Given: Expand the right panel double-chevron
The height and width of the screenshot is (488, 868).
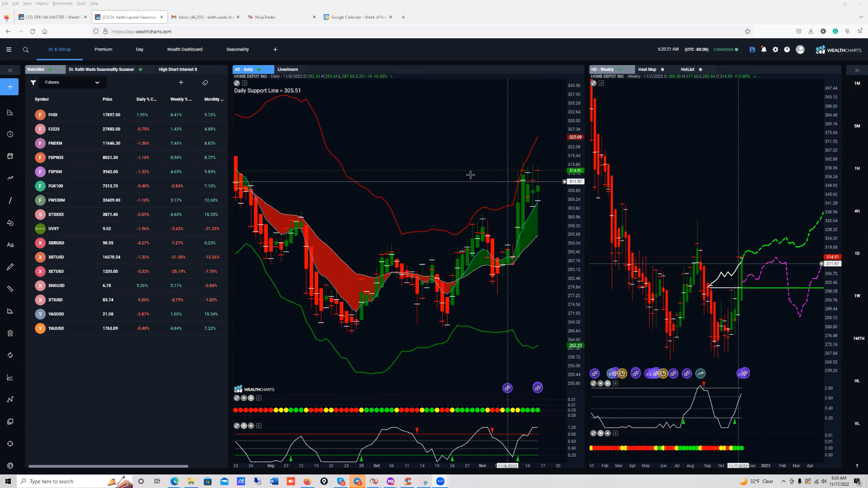Looking at the screenshot, I should tap(857, 70).
